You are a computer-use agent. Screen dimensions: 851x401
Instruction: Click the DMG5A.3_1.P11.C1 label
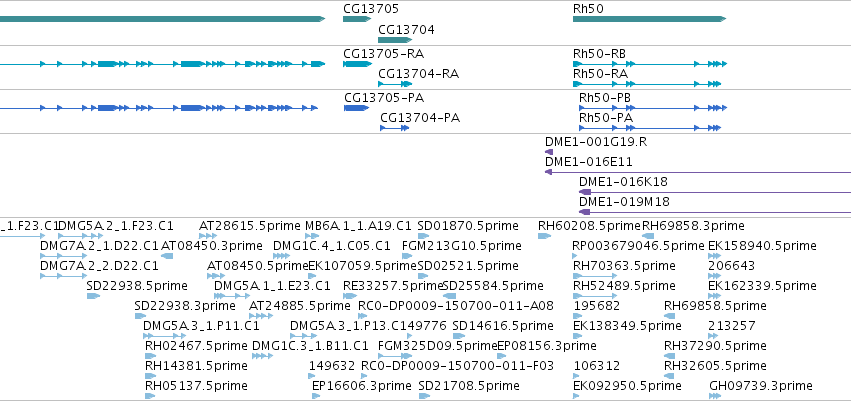pos(201,326)
